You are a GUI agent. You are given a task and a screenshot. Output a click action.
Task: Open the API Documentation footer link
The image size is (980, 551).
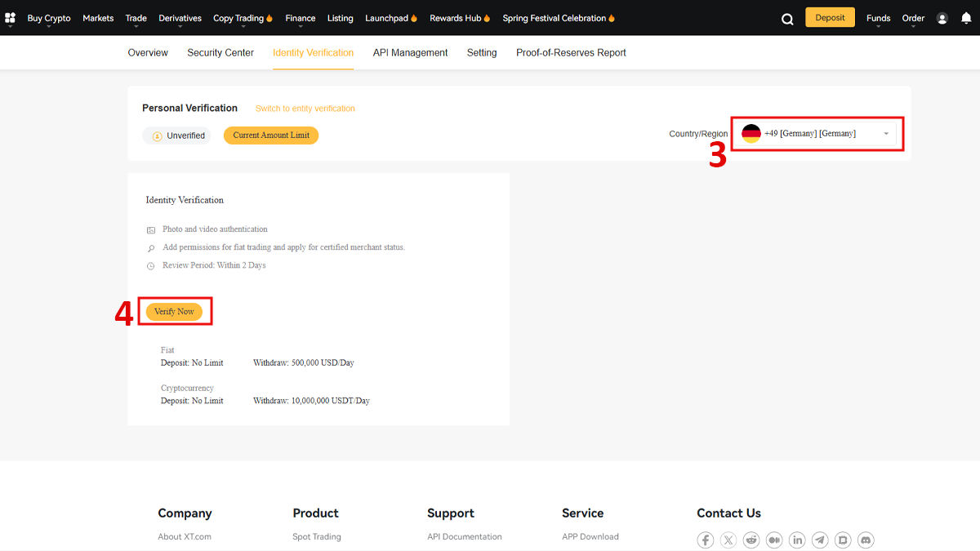tap(465, 536)
